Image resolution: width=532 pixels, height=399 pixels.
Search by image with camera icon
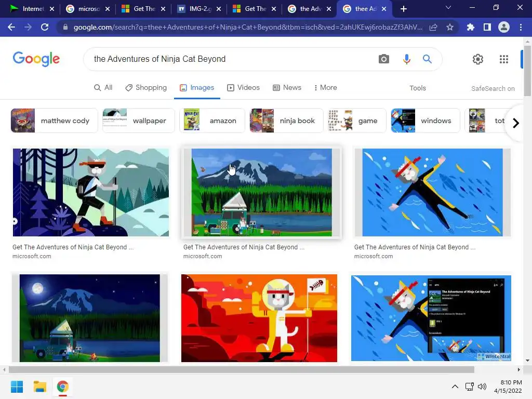(x=384, y=59)
